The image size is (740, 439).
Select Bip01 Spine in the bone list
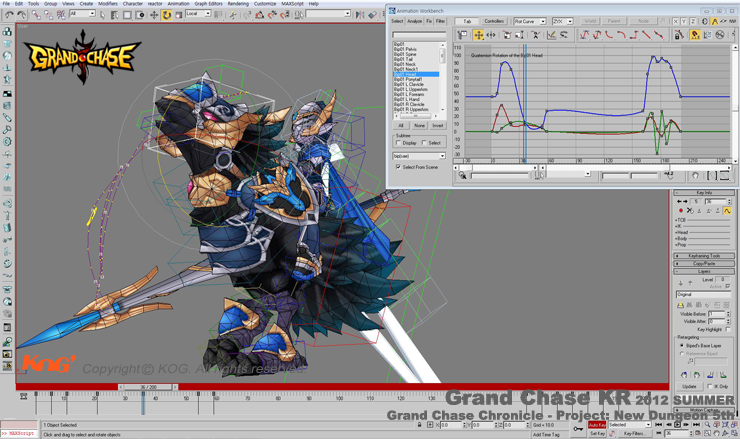point(405,54)
